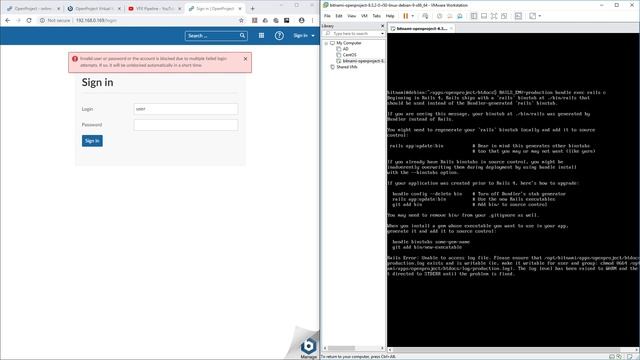Bookmark this page with the star icon
The width and height of the screenshot is (640, 360).
click(x=241, y=20)
